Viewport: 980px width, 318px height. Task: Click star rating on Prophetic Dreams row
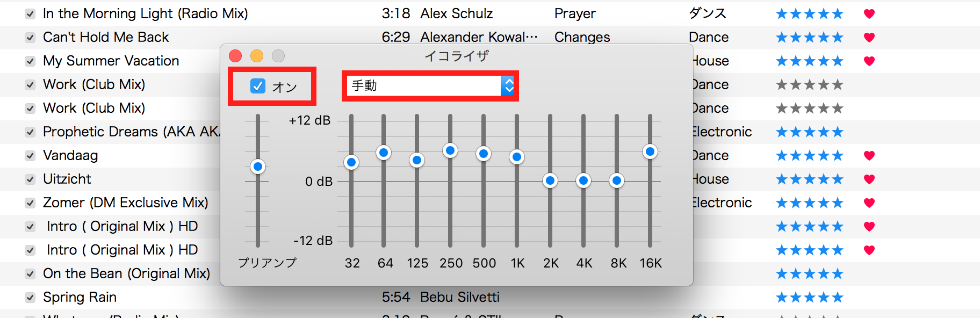coord(809,132)
